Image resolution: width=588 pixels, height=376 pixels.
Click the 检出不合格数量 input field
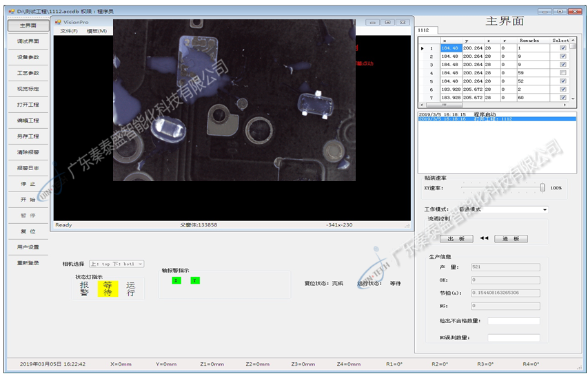tap(514, 321)
